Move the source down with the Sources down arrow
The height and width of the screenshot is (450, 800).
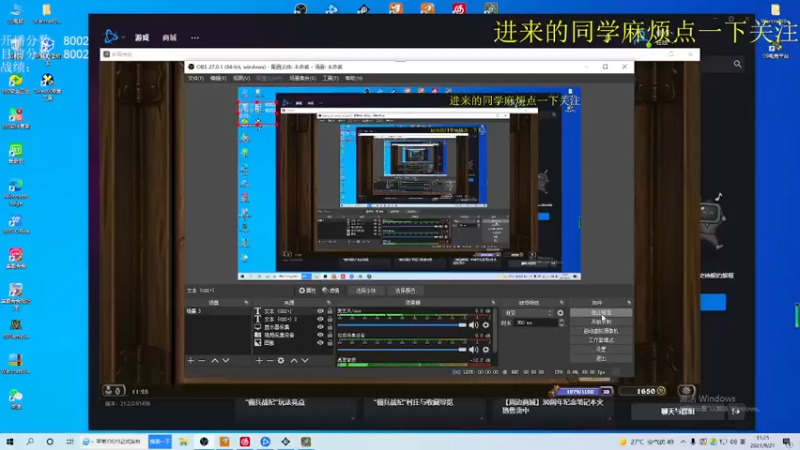305,361
